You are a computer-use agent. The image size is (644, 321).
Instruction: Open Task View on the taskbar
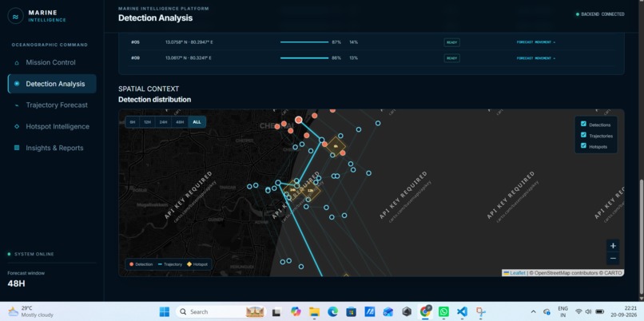coord(276,311)
